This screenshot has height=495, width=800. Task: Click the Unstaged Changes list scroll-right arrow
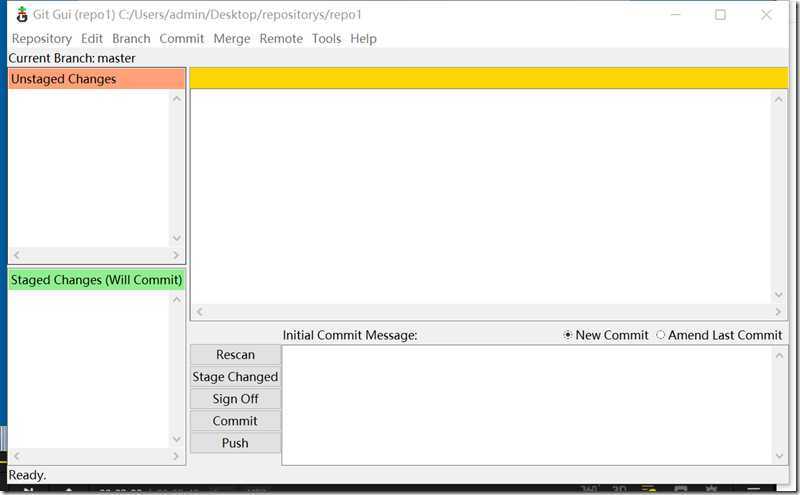click(x=176, y=255)
